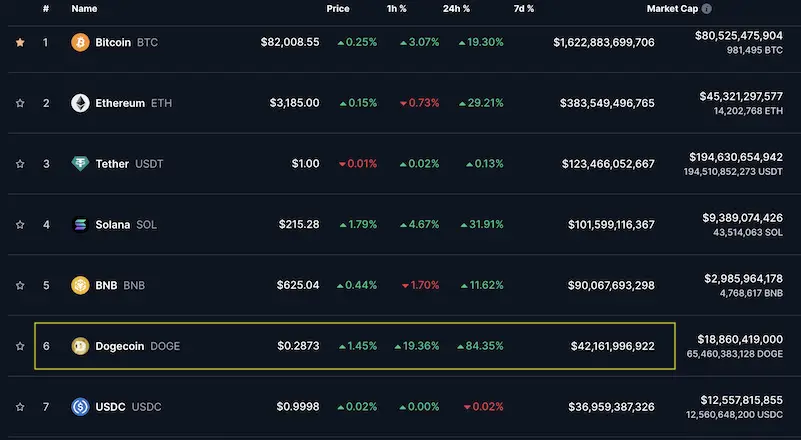The height and width of the screenshot is (440, 801).
Task: Toggle the BNB row watchlist star
Action: pyautogui.click(x=20, y=286)
